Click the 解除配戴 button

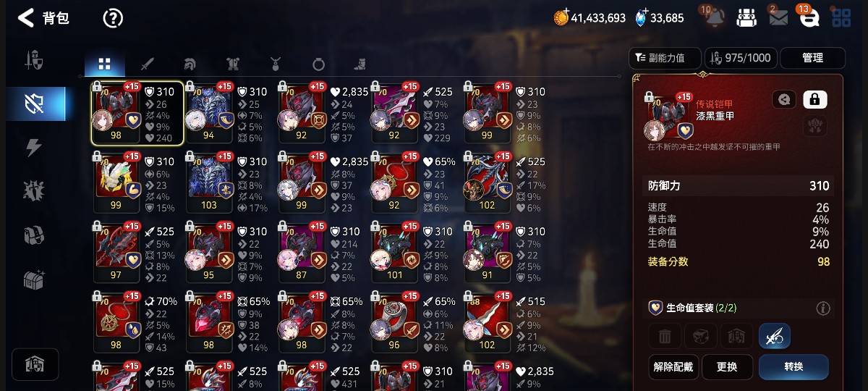pyautogui.click(x=673, y=366)
